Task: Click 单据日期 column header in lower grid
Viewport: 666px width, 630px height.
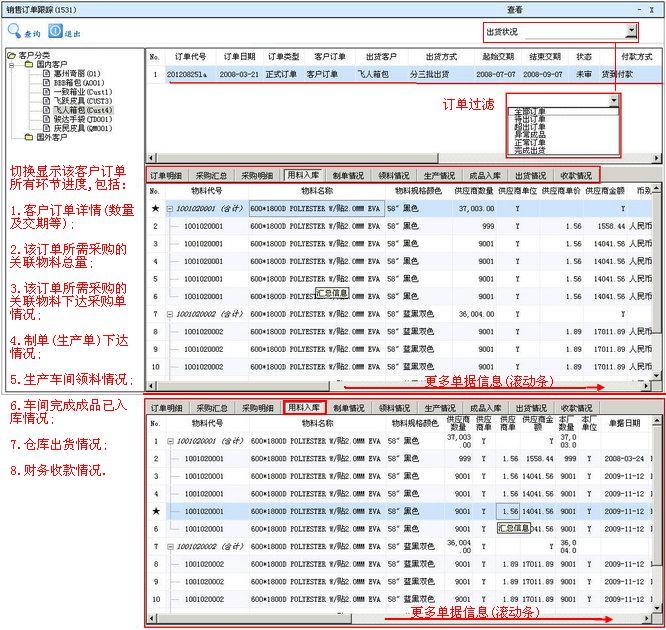Action: pyautogui.click(x=624, y=423)
